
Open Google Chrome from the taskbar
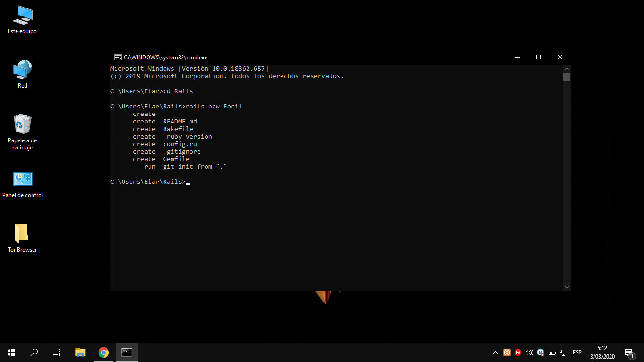click(104, 353)
